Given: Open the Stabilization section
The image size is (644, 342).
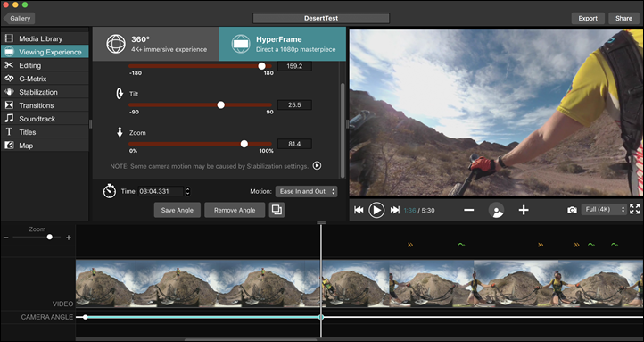Looking at the screenshot, I should 45,92.
